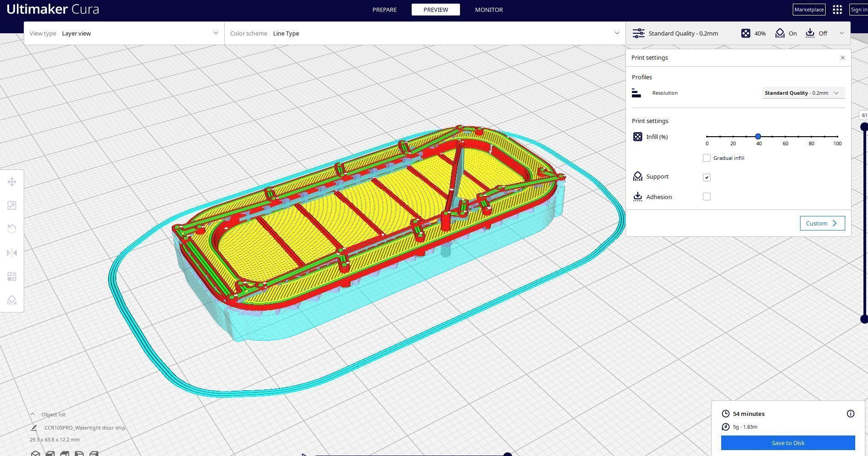This screenshot has width=868, height=456.
Task: Close the Print settings panel
Action: tap(842, 58)
